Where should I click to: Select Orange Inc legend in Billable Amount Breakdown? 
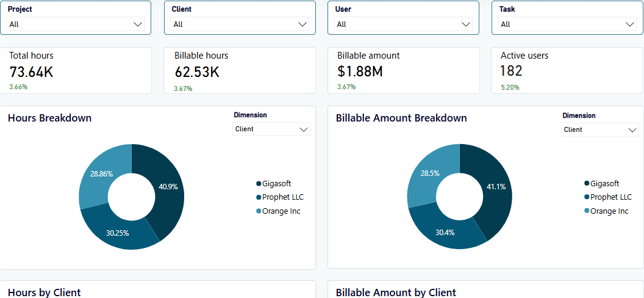(609, 211)
